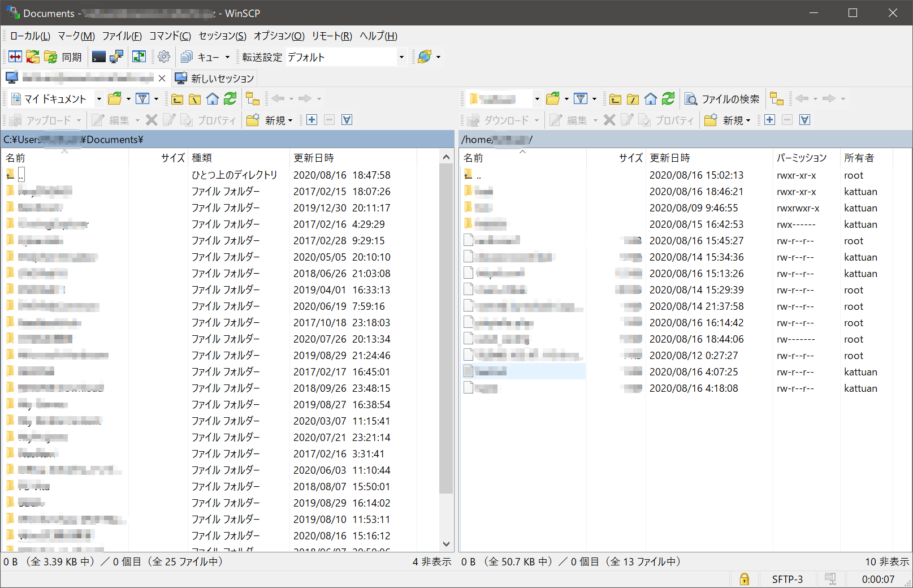Open preferences gear icon

(164, 57)
